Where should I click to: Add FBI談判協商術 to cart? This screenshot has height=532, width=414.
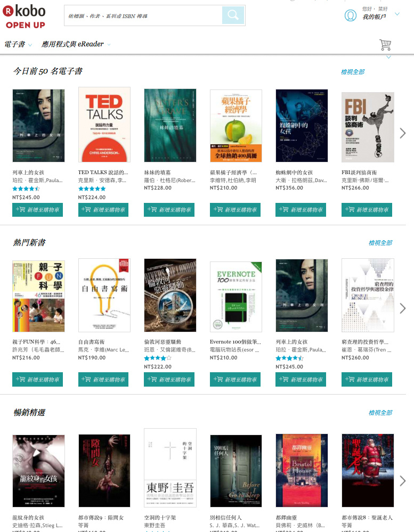pyautogui.click(x=367, y=210)
